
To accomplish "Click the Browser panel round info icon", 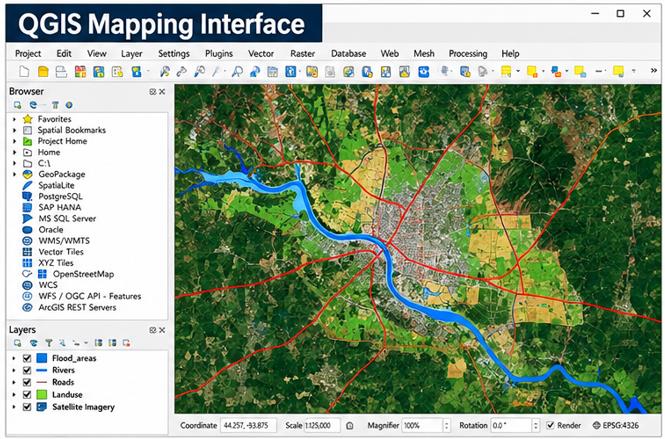I will 69,104.
